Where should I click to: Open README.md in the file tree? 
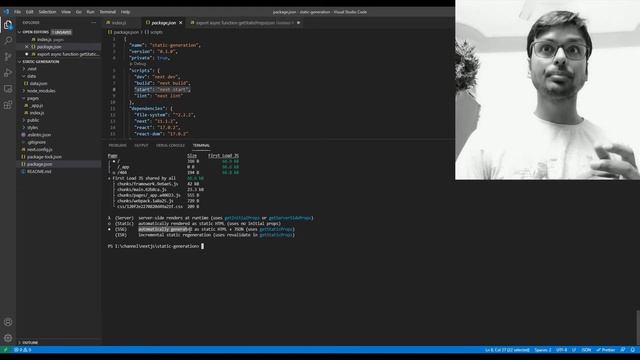[x=39, y=172]
